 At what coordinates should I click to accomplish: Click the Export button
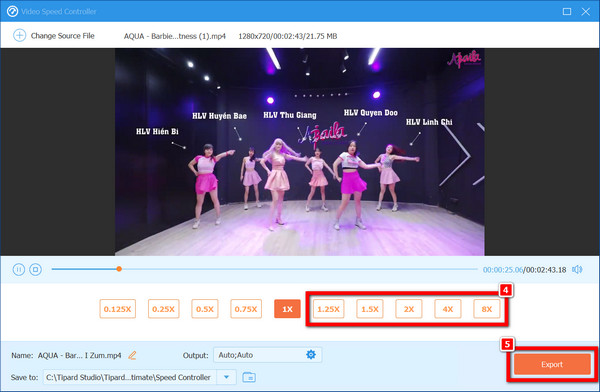click(552, 364)
